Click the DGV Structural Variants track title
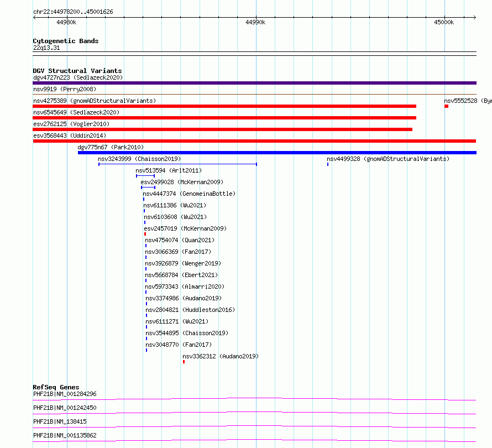This screenshot has width=492, height=448. [77, 71]
